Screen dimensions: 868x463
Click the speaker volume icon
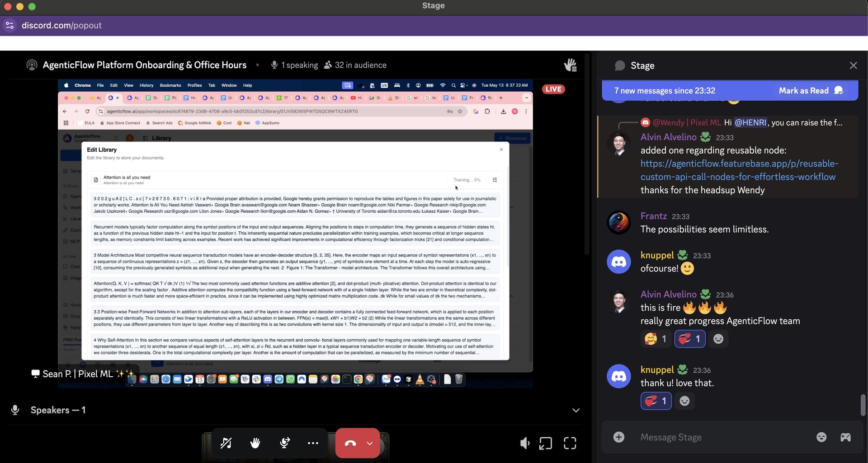point(524,443)
